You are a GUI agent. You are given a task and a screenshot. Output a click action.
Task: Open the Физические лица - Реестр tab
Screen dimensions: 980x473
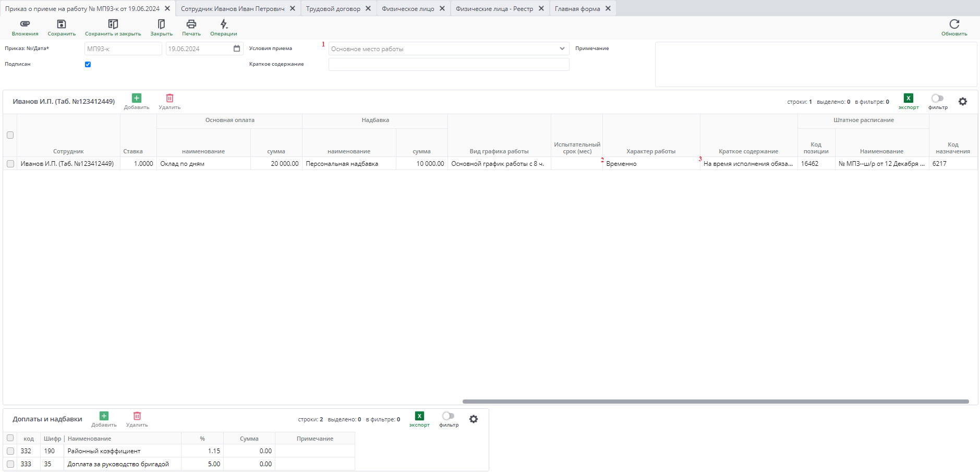[x=494, y=9]
